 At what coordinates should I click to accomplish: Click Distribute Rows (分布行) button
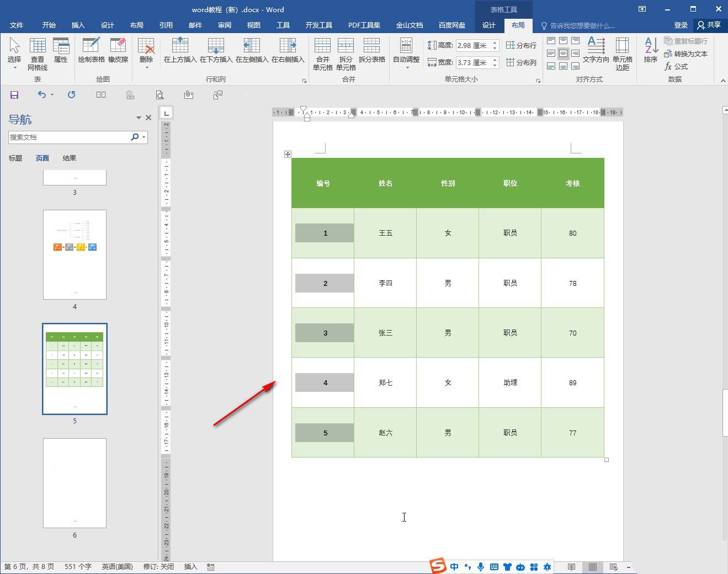coord(522,45)
